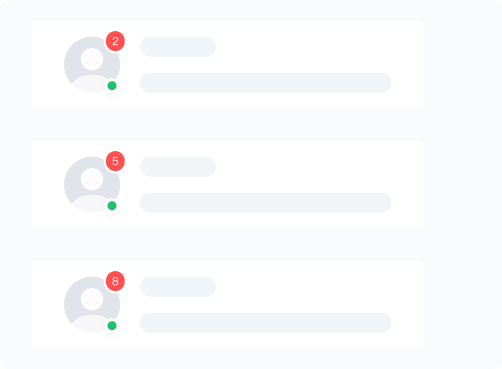Open the first contact card with 2 notifications
This screenshot has width=502, height=369.
tap(227, 65)
